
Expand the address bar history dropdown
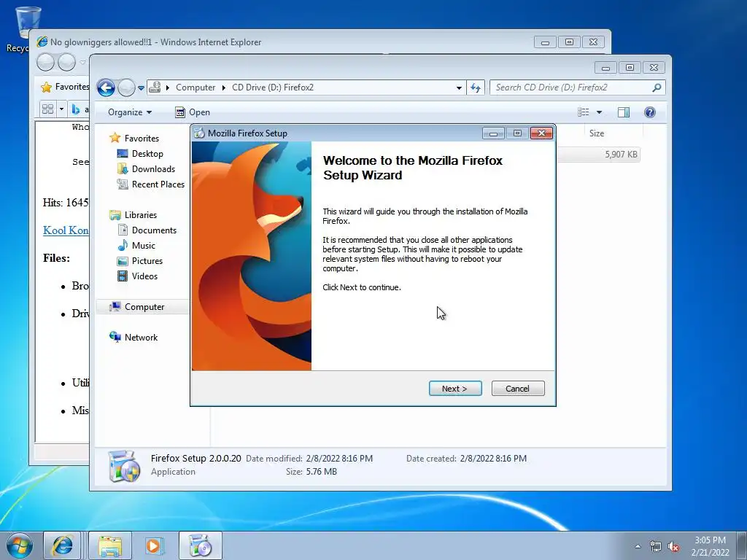(x=459, y=87)
